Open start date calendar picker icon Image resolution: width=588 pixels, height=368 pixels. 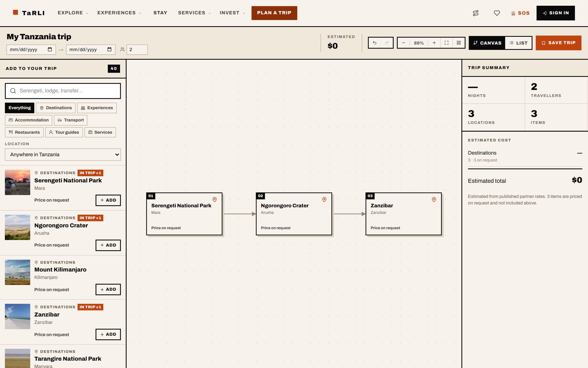50,49
